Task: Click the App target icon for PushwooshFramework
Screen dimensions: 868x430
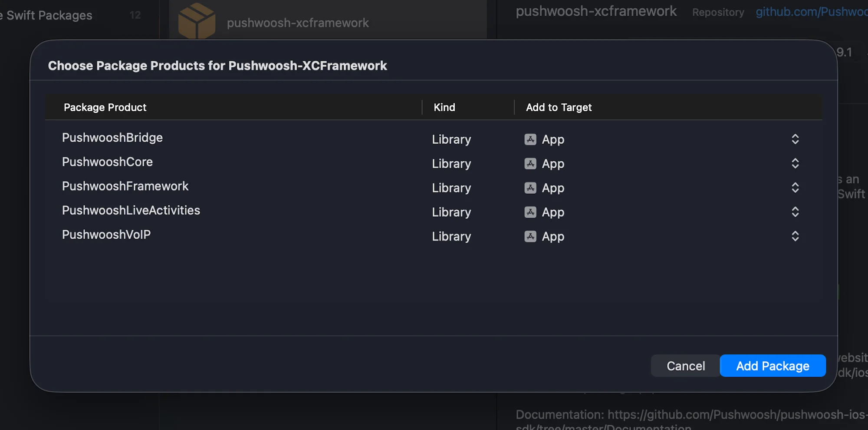Action: pyautogui.click(x=530, y=188)
